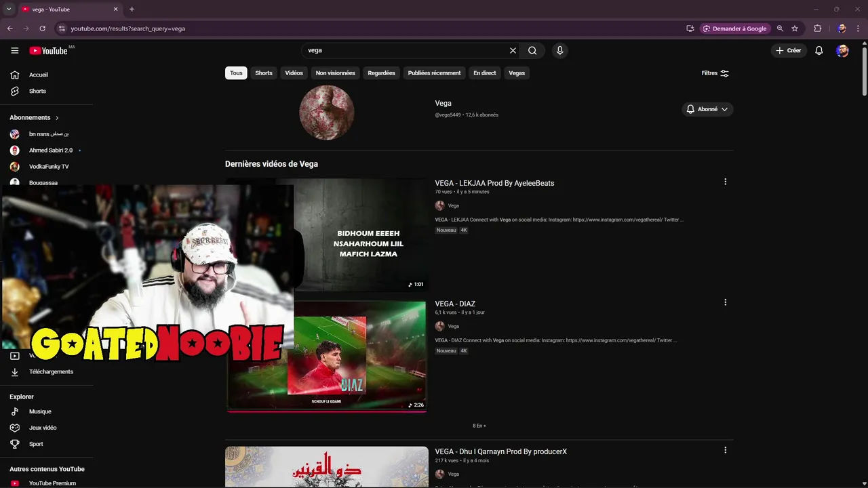The image size is (868, 488).
Task: Select the Regardées filter chip
Action: [x=381, y=73]
